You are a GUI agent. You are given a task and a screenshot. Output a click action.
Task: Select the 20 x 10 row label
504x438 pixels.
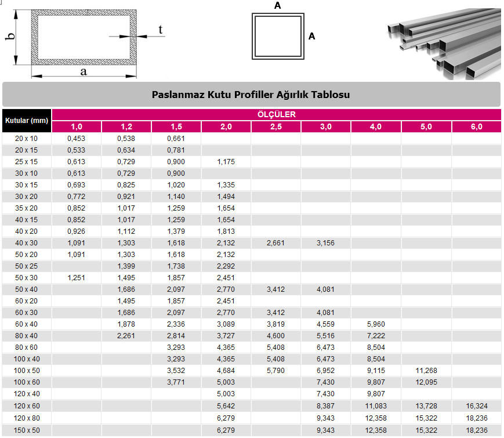tap(27, 139)
